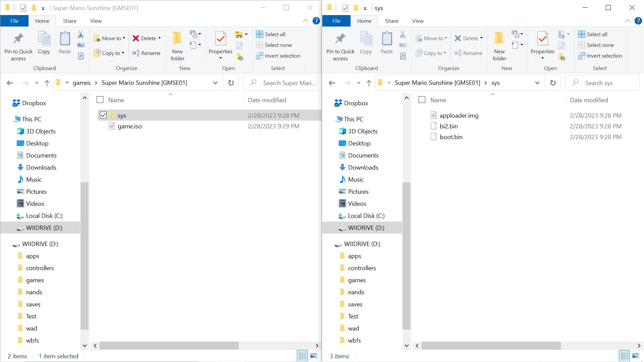Select game.iso file in left window
The width and height of the screenshot is (644, 362).
(x=130, y=126)
